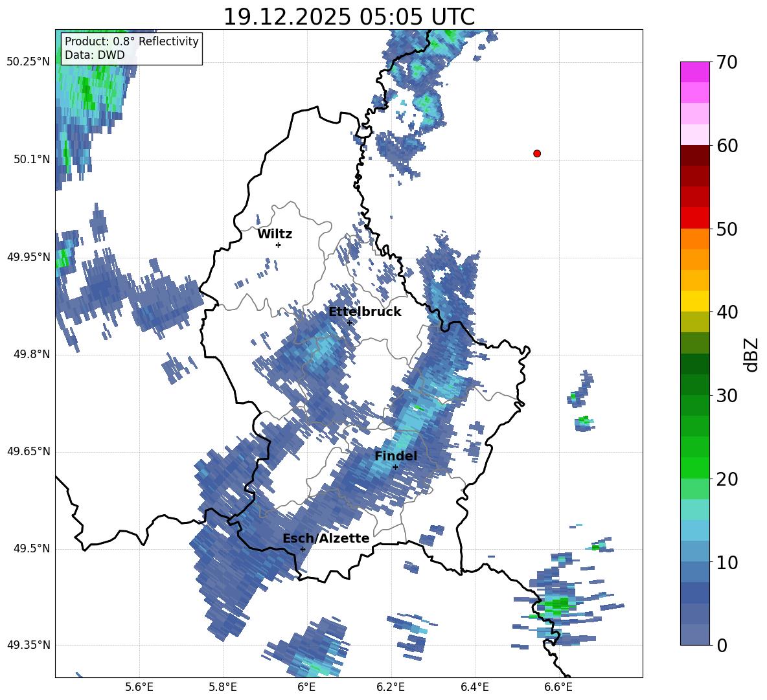Click the Wiltz location cross marker

278,245
